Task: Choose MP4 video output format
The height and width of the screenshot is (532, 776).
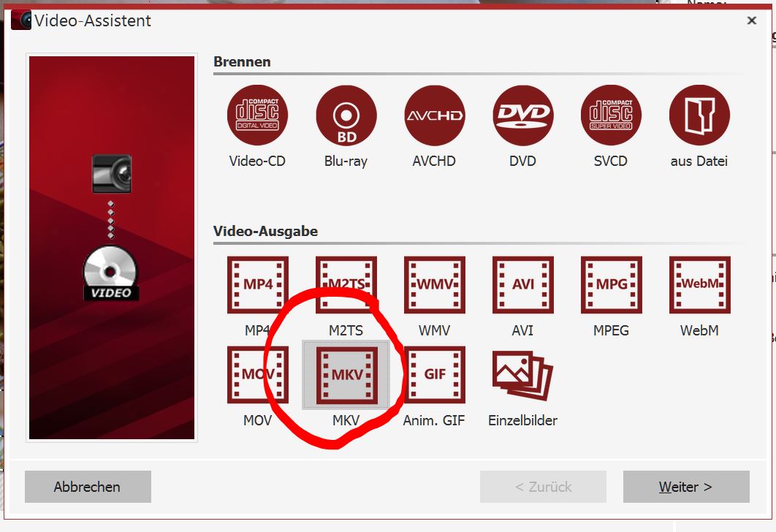Action: [x=257, y=285]
